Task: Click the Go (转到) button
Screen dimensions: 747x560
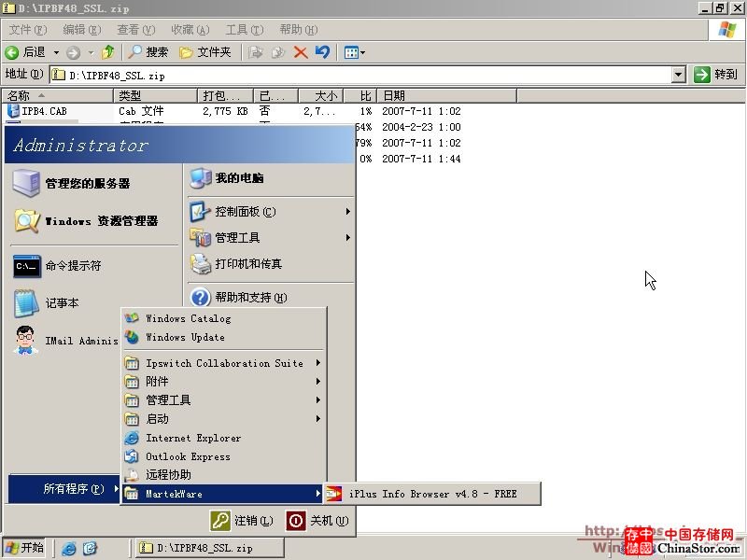Action: tap(715, 75)
